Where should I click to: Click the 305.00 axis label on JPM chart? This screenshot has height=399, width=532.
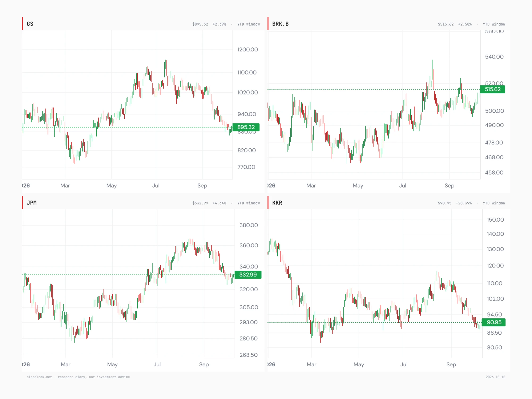click(249, 307)
